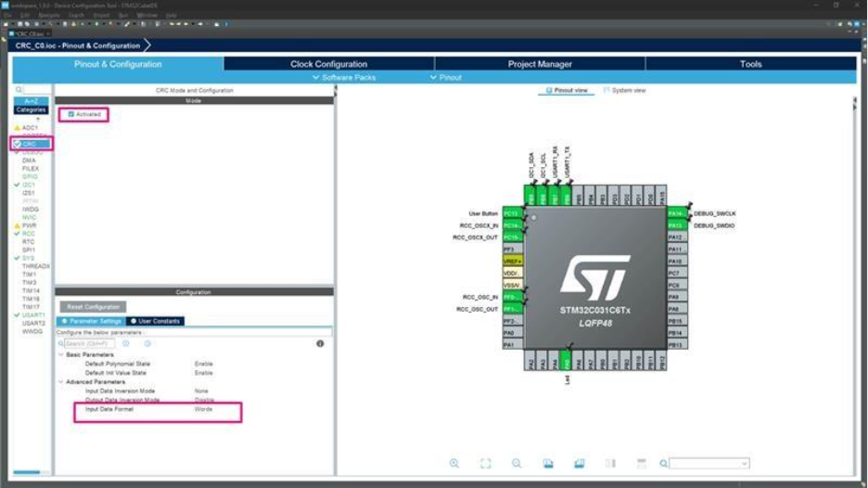Click the PA13 DEBUG_SWDIO pin

tap(676, 225)
